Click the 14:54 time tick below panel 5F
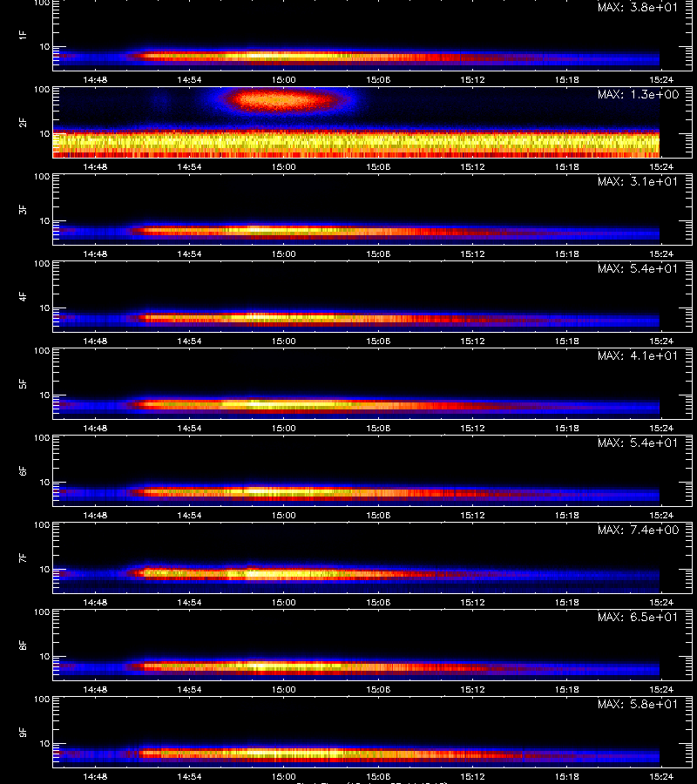697x784 pixels. (x=189, y=428)
